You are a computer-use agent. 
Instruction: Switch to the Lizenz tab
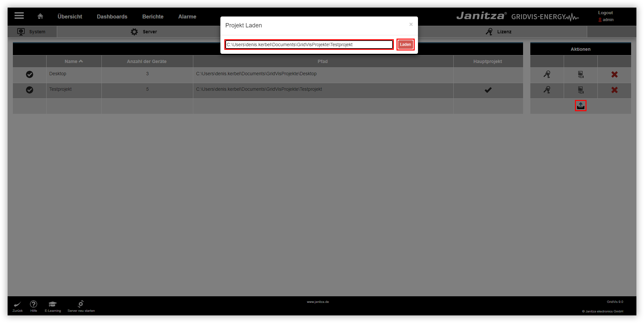[x=504, y=31]
